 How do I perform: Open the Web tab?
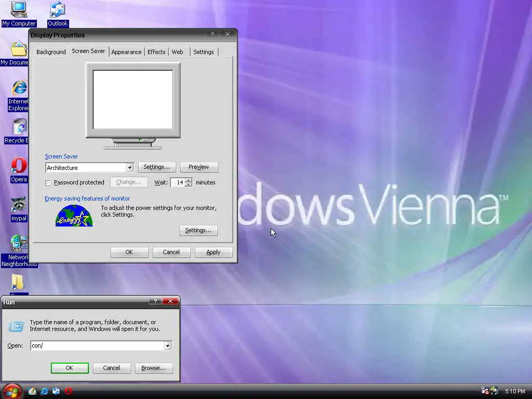pos(177,52)
